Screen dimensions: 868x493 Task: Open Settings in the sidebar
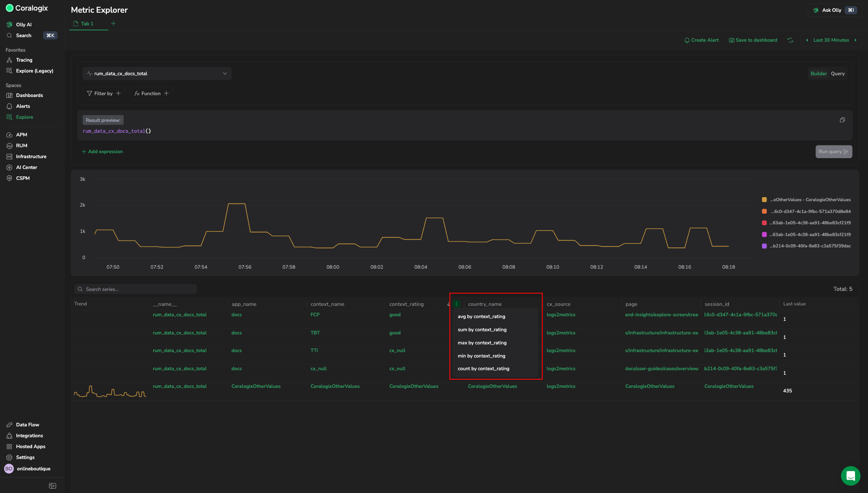tap(25, 457)
